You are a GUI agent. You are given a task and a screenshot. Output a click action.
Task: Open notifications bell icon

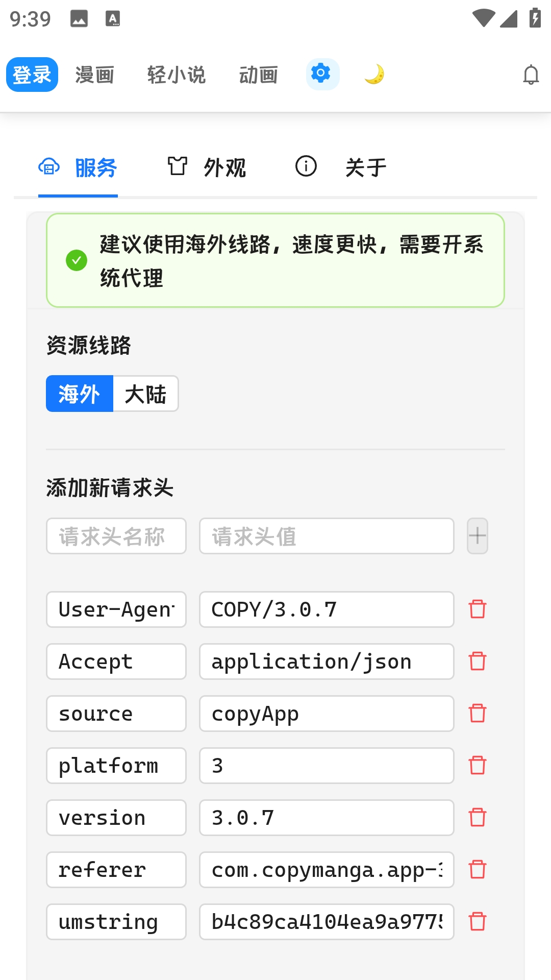[531, 75]
